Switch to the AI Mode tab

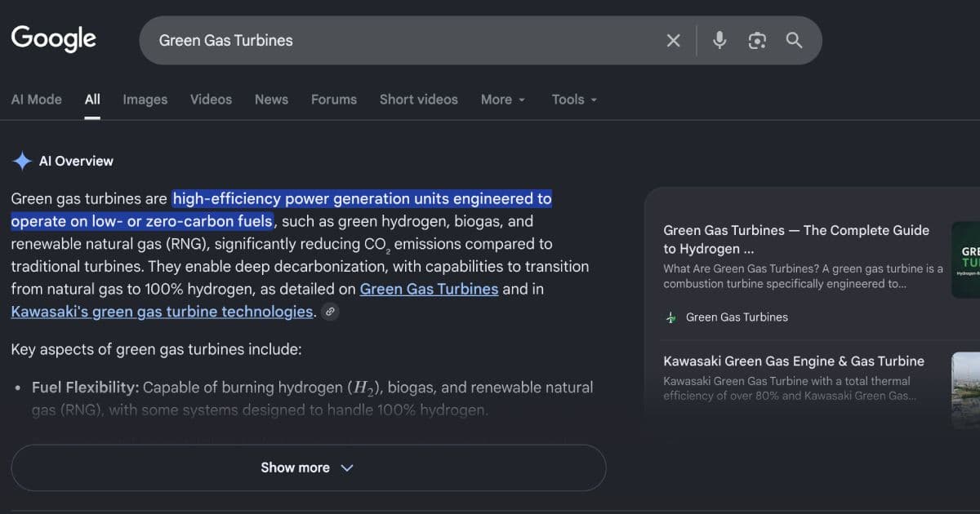(36, 100)
